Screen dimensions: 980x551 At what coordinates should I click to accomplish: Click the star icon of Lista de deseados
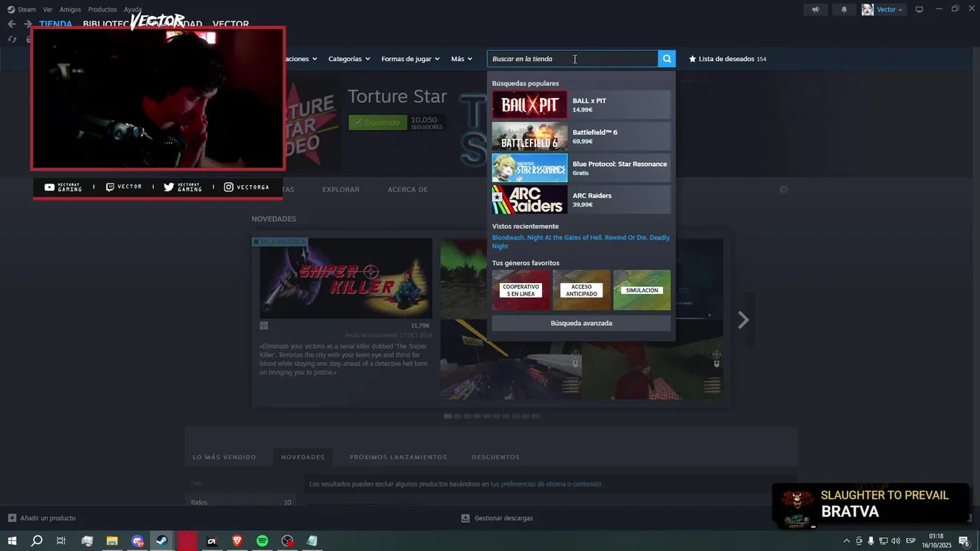[x=692, y=59]
